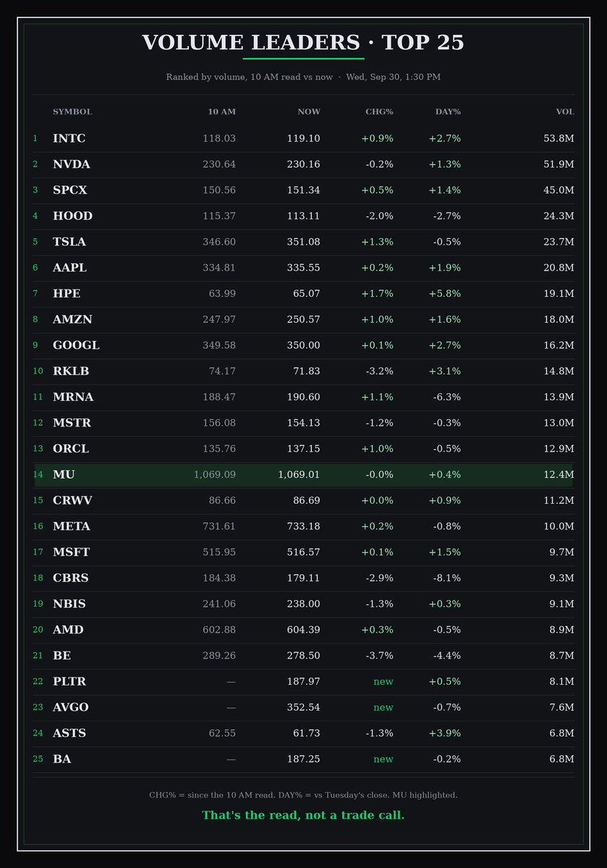Click META's current price 733.18
607x868 pixels.
coord(303,526)
